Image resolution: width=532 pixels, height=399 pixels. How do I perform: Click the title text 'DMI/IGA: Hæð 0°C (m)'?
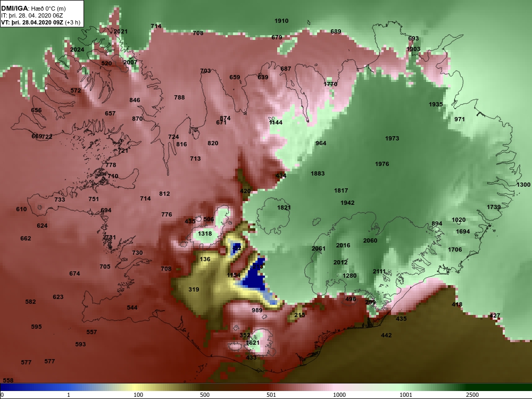(x=33, y=8)
